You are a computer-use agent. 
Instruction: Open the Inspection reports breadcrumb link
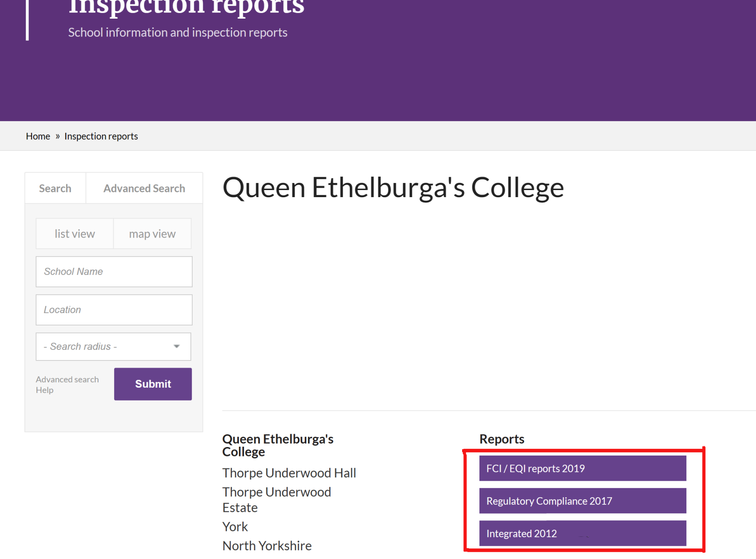point(101,136)
